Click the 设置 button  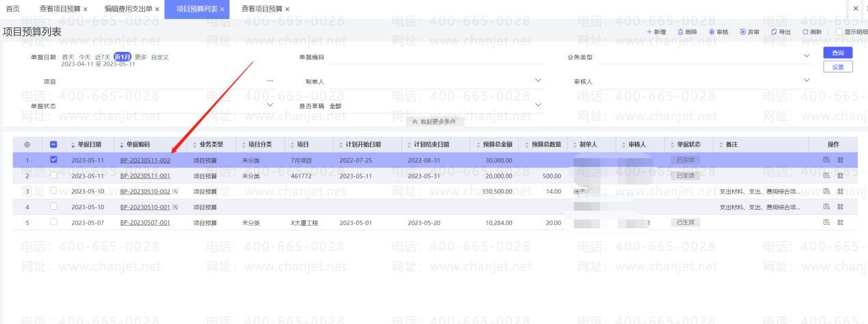pos(838,67)
